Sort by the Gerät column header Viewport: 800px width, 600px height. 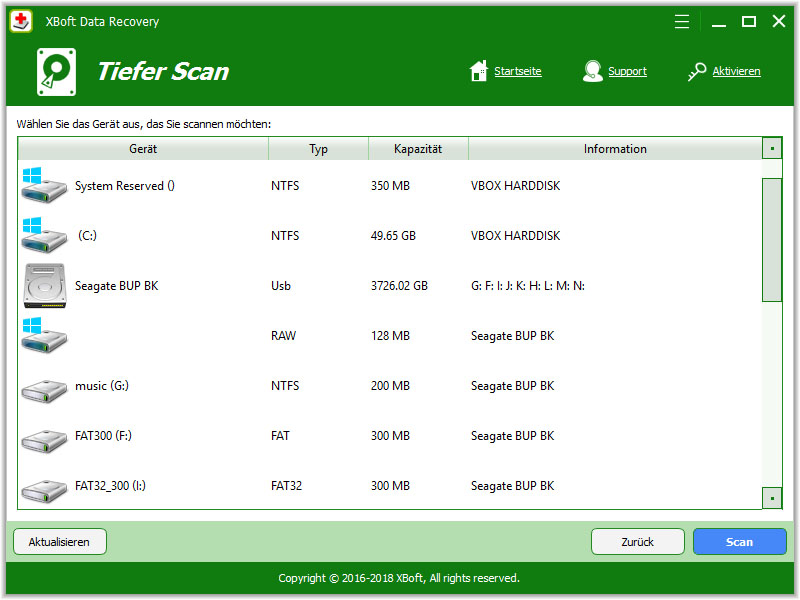(x=143, y=149)
